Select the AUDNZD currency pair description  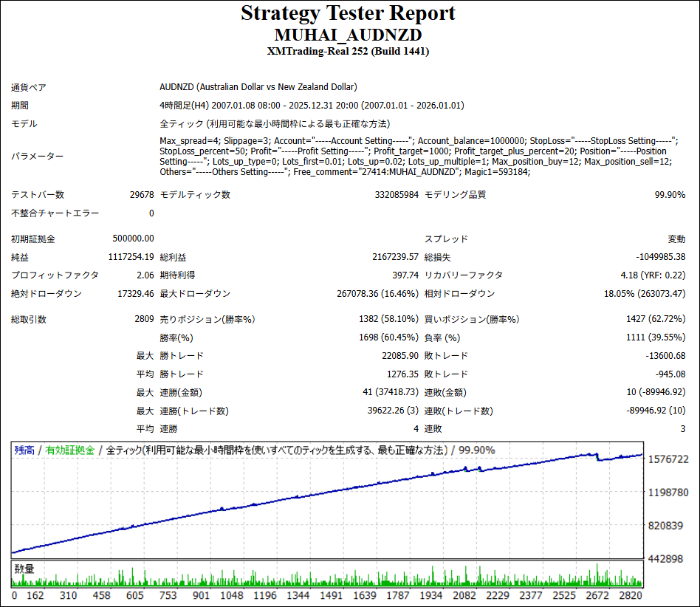tap(258, 87)
